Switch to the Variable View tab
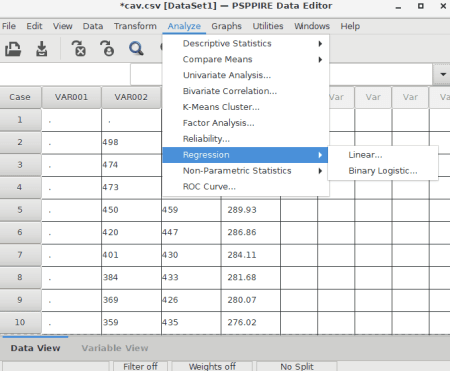The image size is (450, 371). coord(115,348)
